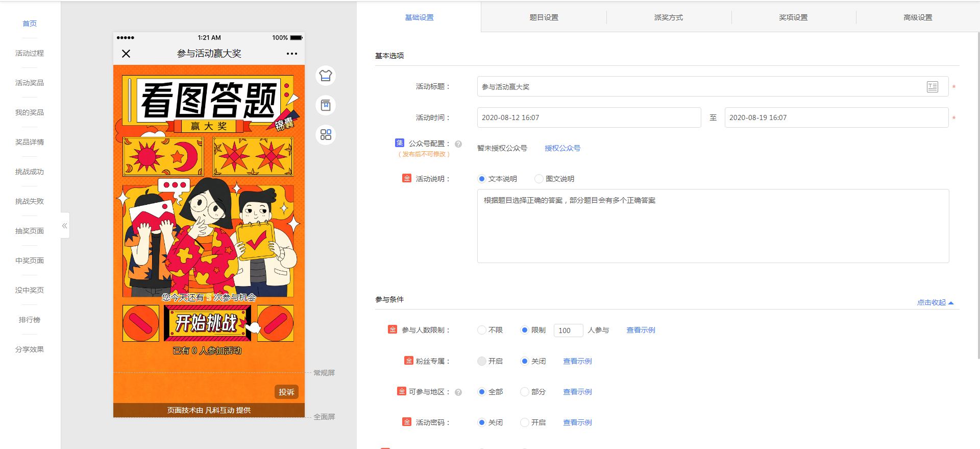Click 查看示例 for 活动密码
980x449 pixels.
[x=577, y=422]
